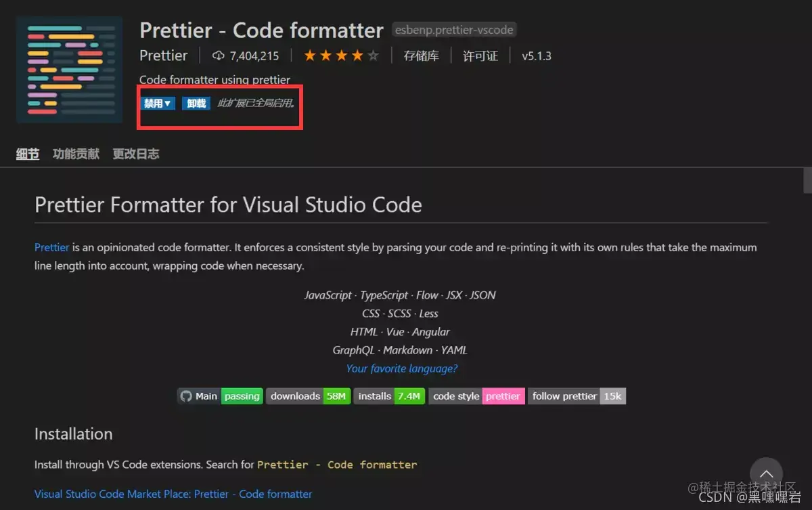Image resolution: width=812 pixels, height=510 pixels.
Task: Click the follow prettier 15k badge
Action: point(577,396)
